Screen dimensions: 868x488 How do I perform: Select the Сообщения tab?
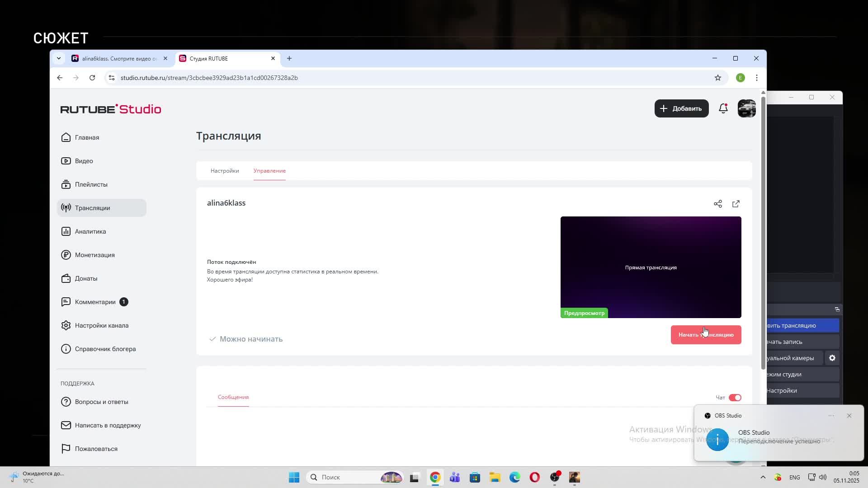(233, 397)
